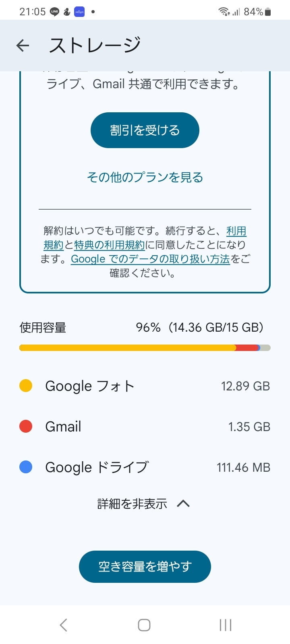Tap the 割引を受ける button
The height and width of the screenshot is (644, 290).
[145, 130]
